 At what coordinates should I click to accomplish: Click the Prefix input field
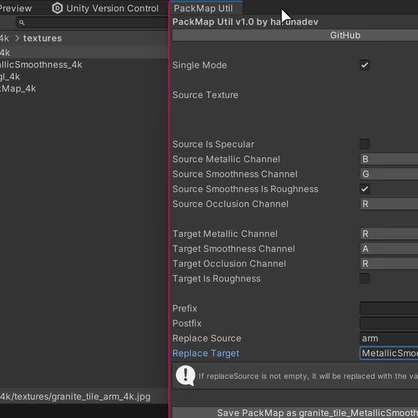coord(389,308)
